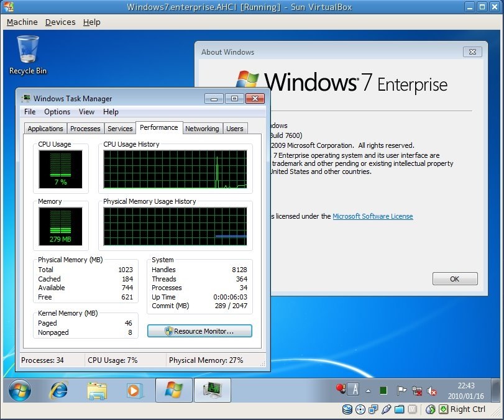Viewport: 504px width, 420px height.
Task: Maximize the Windows Task Manager window
Action: (x=235, y=99)
